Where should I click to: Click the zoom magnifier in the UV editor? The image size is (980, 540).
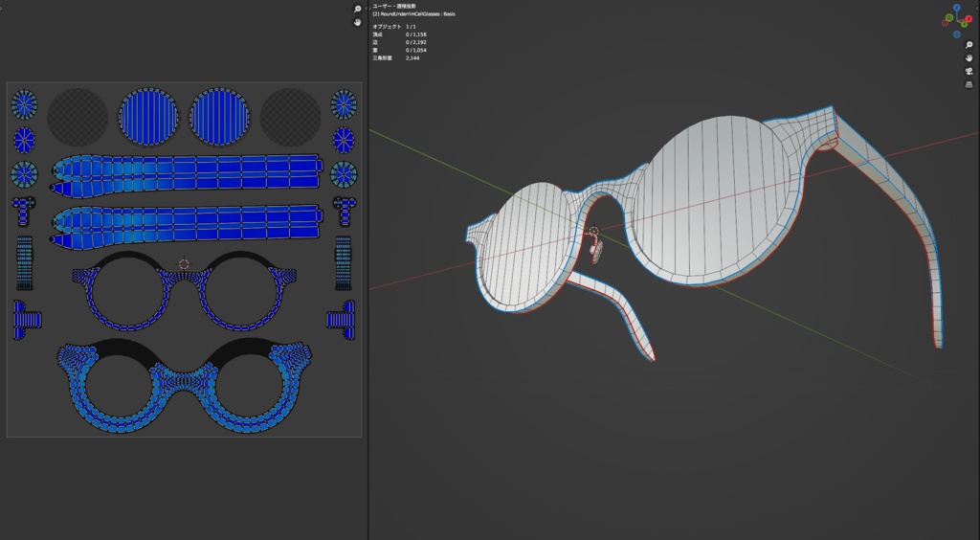pyautogui.click(x=357, y=9)
